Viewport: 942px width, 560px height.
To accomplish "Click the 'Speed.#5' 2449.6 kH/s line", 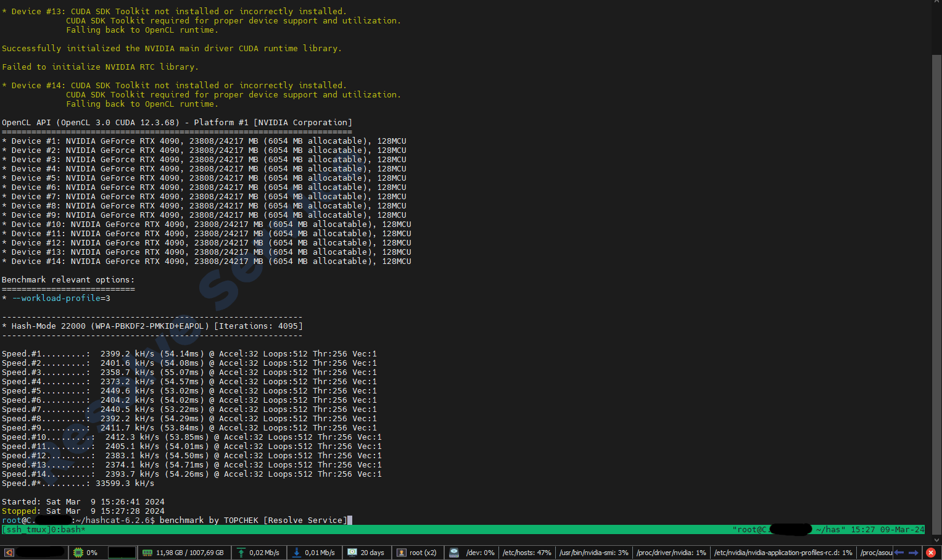I will [189, 391].
